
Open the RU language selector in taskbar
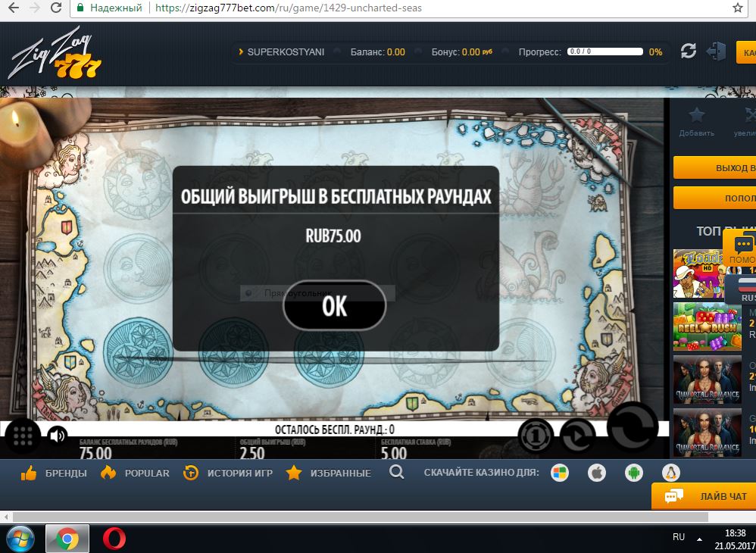pyautogui.click(x=678, y=536)
